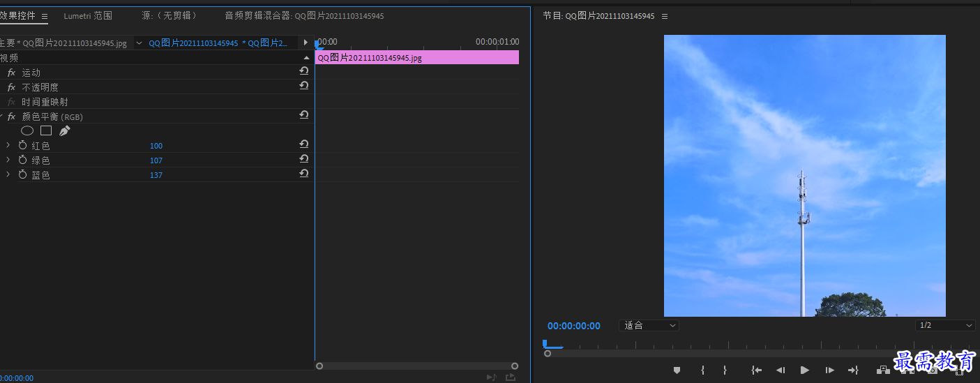Toggle animation stopwatch for 红色
Image resolution: width=980 pixels, height=383 pixels.
(x=22, y=145)
